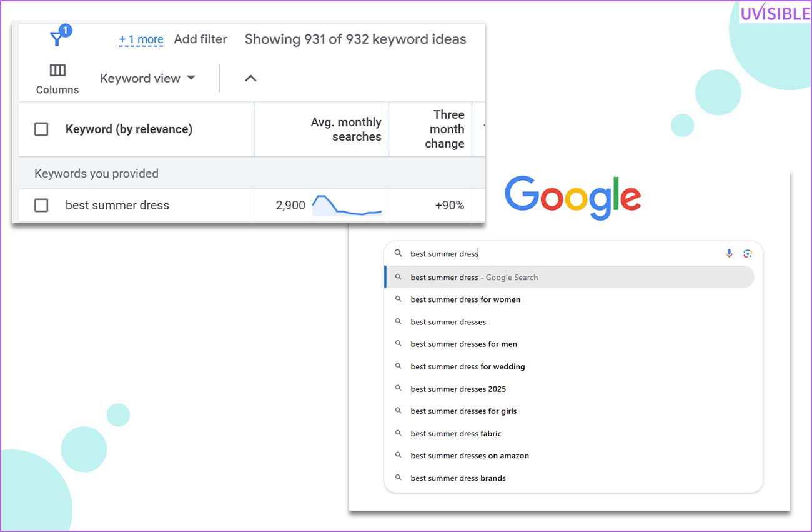Screen dimensions: 812x532
Task: Open the Keyword view dropdown
Action: pos(148,78)
